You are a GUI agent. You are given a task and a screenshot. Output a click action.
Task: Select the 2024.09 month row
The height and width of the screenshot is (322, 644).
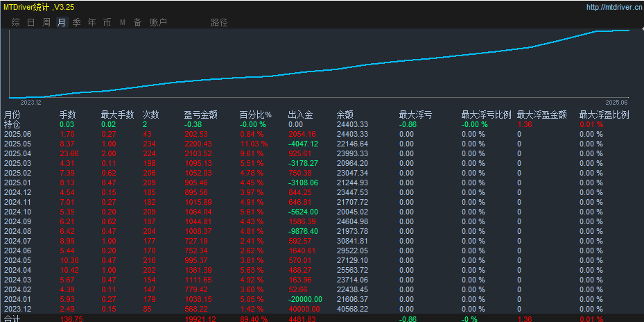[322, 221]
